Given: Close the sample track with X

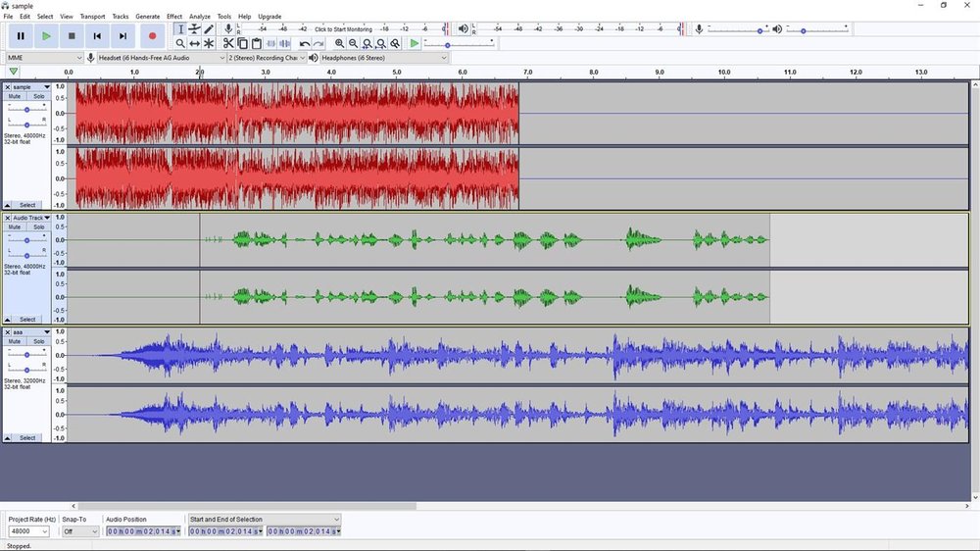Looking at the screenshot, I should tap(8, 87).
